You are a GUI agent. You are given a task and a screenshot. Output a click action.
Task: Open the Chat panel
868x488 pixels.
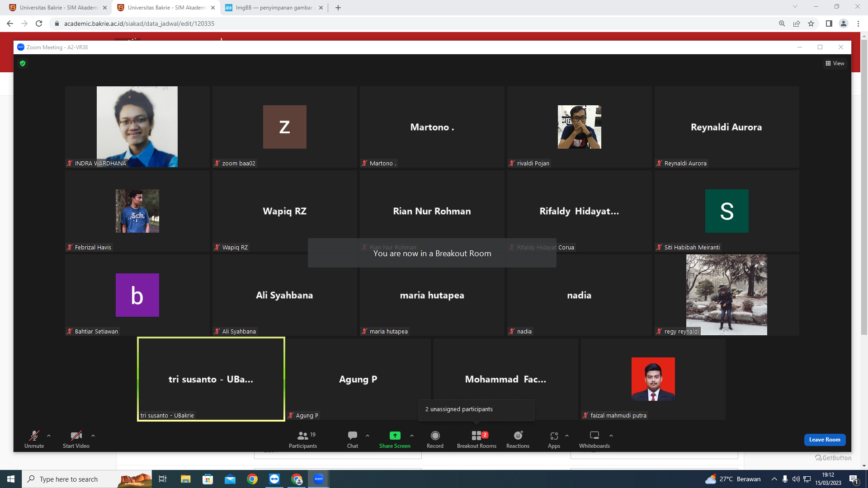pos(353,439)
